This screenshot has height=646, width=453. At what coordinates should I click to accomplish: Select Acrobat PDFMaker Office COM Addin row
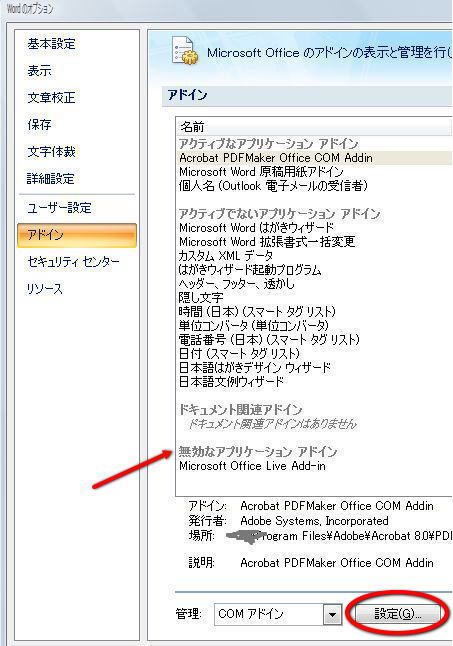point(315,158)
